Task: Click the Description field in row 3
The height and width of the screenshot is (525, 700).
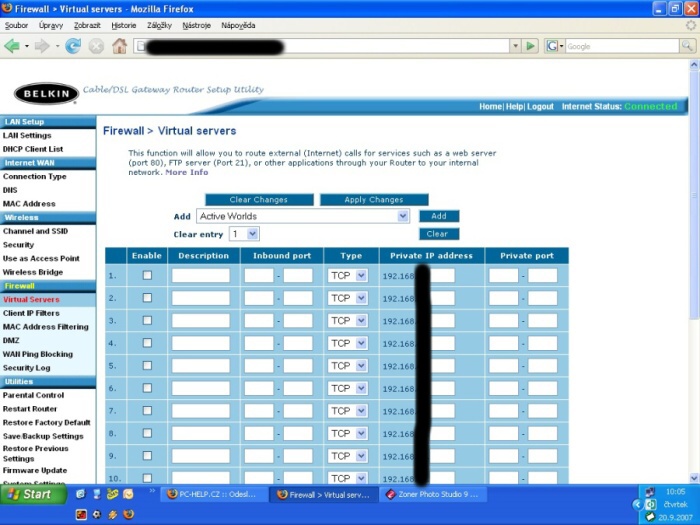Action: pos(200,321)
